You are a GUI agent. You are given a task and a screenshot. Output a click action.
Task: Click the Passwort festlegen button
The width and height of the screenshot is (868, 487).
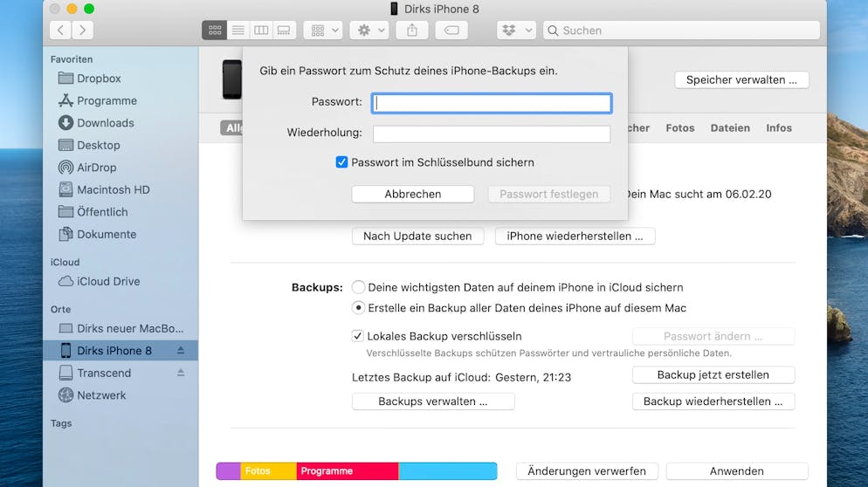click(x=549, y=195)
